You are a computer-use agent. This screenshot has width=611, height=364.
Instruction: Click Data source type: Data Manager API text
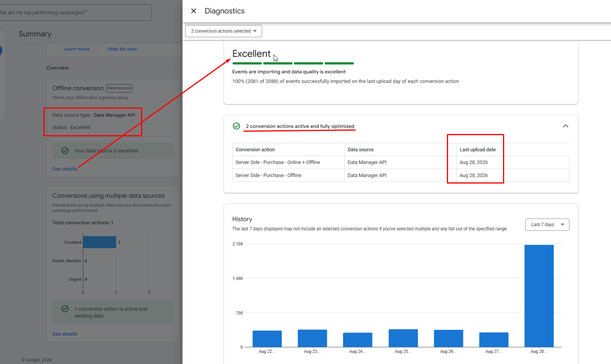point(94,115)
